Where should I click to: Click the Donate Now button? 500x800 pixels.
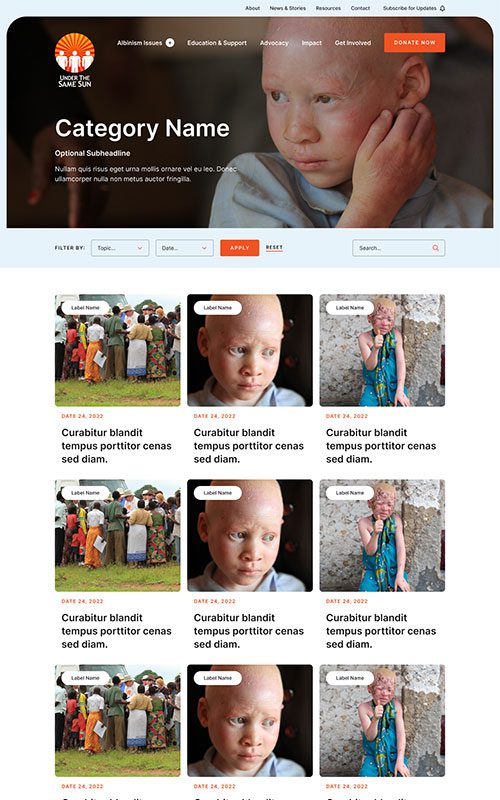click(414, 43)
